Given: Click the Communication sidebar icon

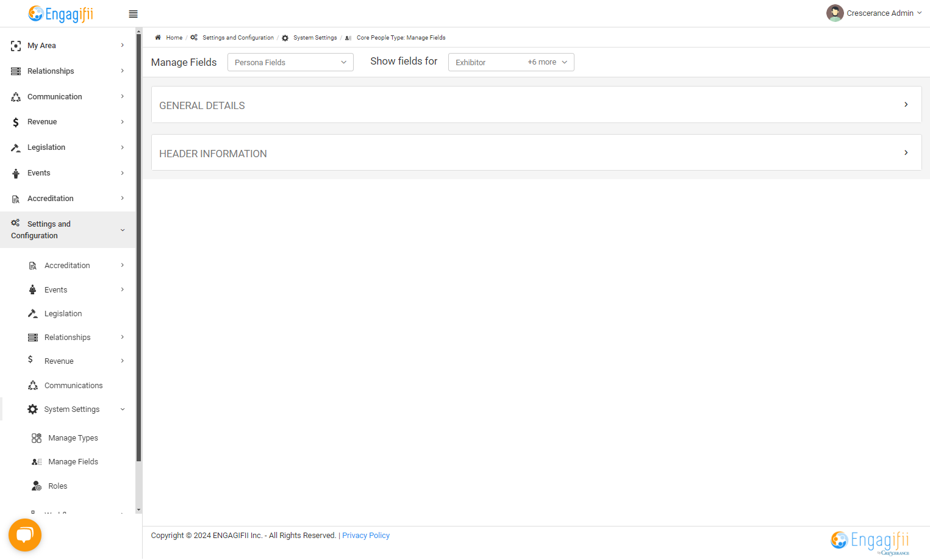Looking at the screenshot, I should 16,97.
